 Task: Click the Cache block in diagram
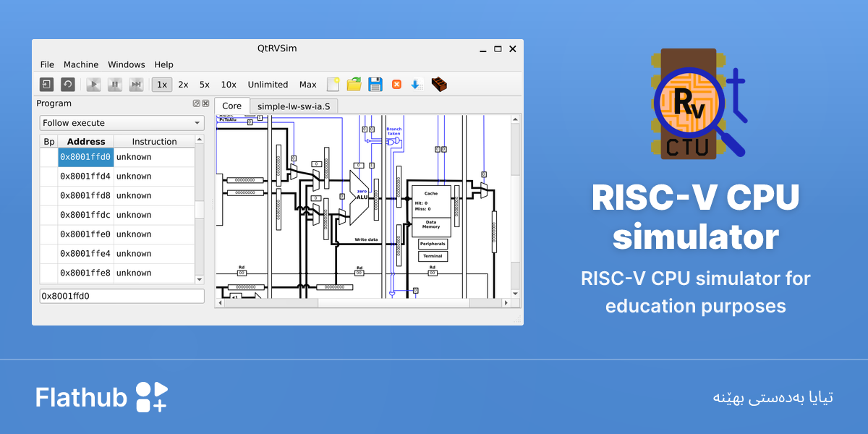click(431, 201)
